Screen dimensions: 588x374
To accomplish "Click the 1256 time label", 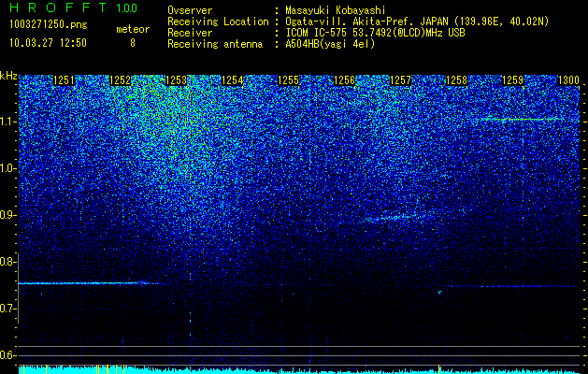I will point(344,80).
